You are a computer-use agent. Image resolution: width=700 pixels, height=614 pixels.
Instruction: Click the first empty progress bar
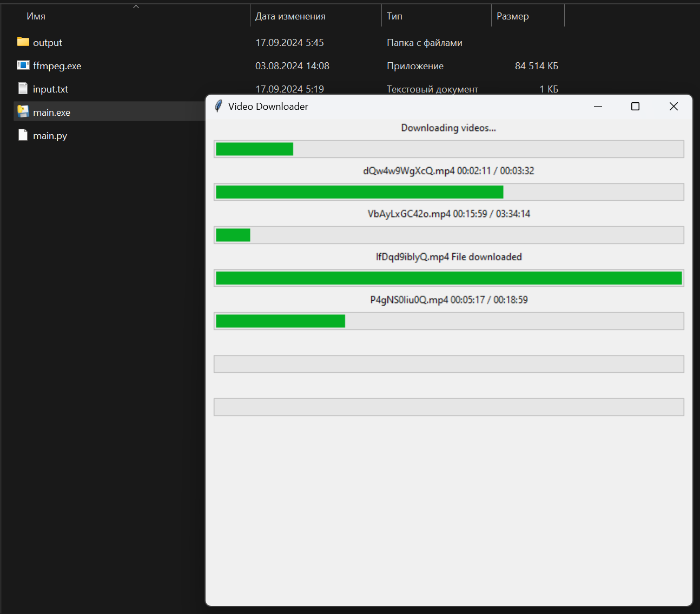(x=449, y=364)
